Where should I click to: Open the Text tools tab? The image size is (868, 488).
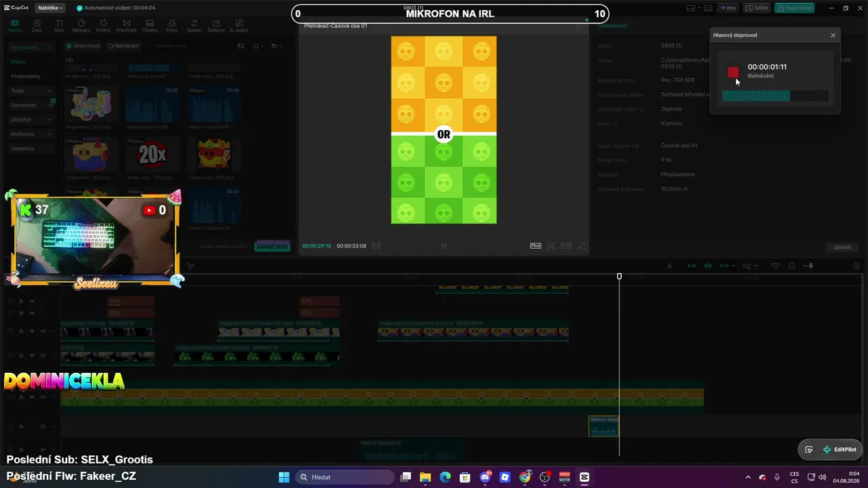coord(59,26)
